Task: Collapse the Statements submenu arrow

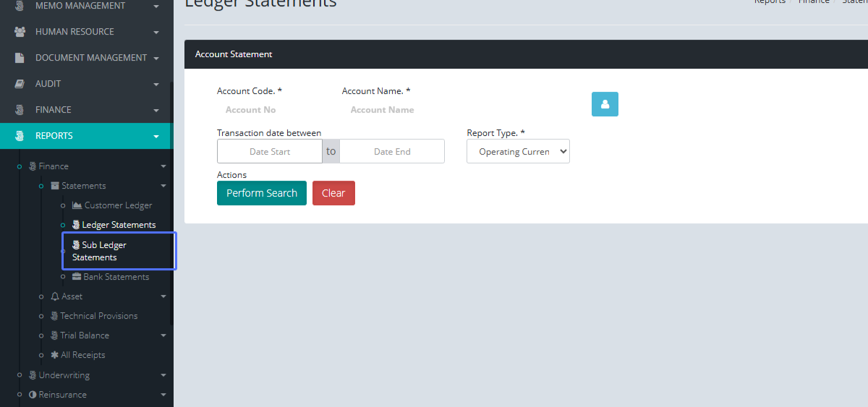Action: pos(163,186)
